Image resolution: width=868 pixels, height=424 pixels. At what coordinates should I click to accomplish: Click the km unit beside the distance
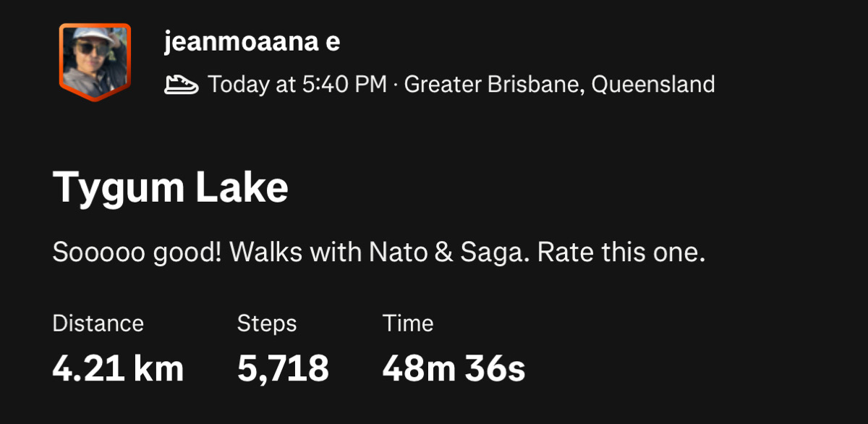coord(161,368)
